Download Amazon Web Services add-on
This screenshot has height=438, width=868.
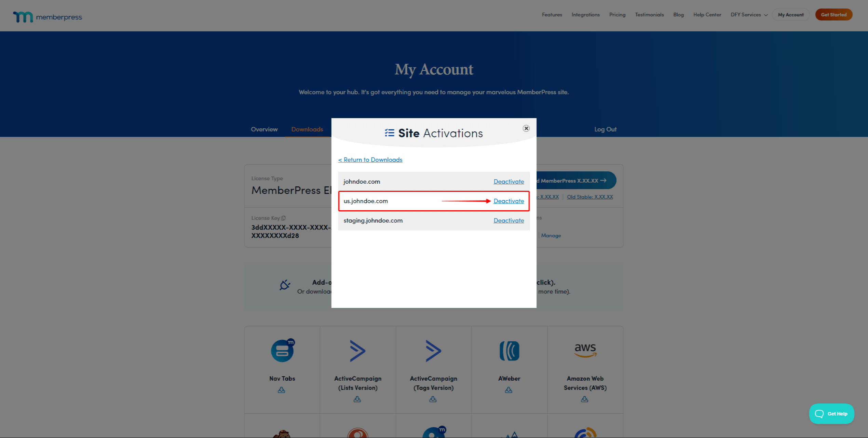coord(584,399)
